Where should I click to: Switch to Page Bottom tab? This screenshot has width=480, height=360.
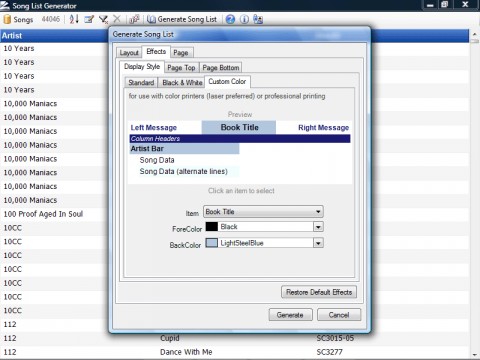click(x=221, y=68)
